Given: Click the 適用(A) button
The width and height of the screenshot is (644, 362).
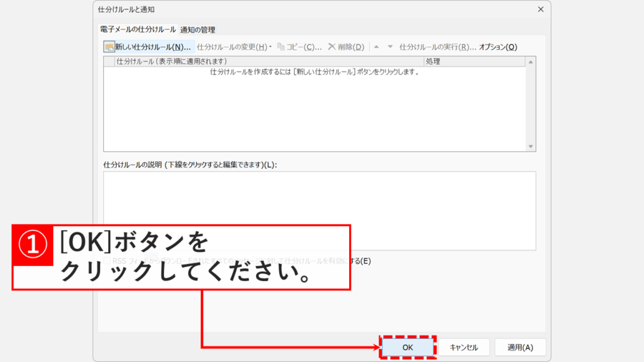Looking at the screenshot, I should point(520,348).
